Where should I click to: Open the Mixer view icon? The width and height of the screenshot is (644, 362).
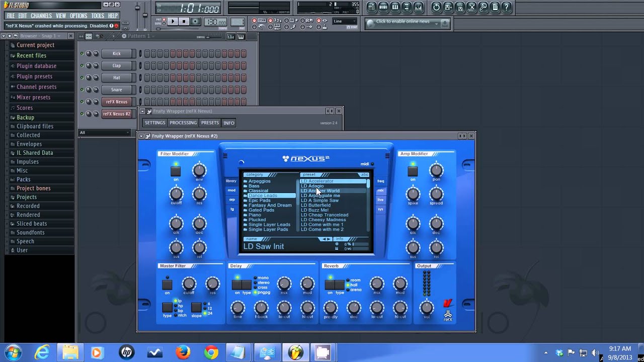(x=418, y=7)
